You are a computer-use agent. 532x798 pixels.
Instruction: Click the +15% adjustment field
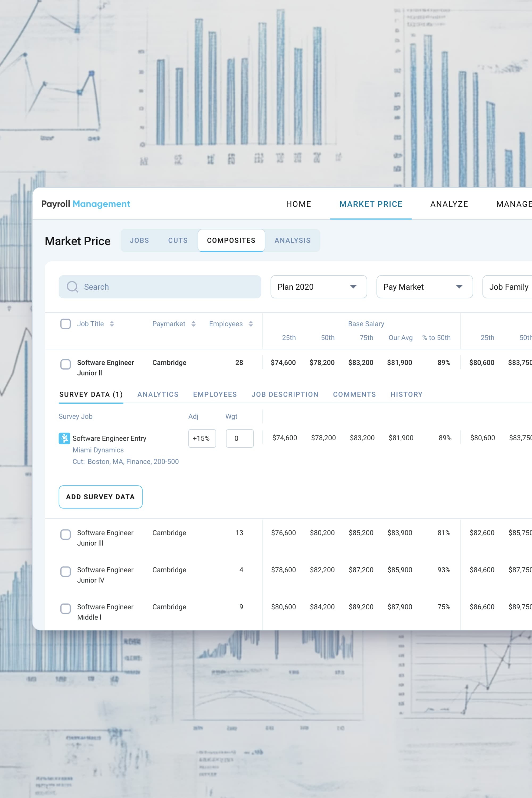point(202,438)
